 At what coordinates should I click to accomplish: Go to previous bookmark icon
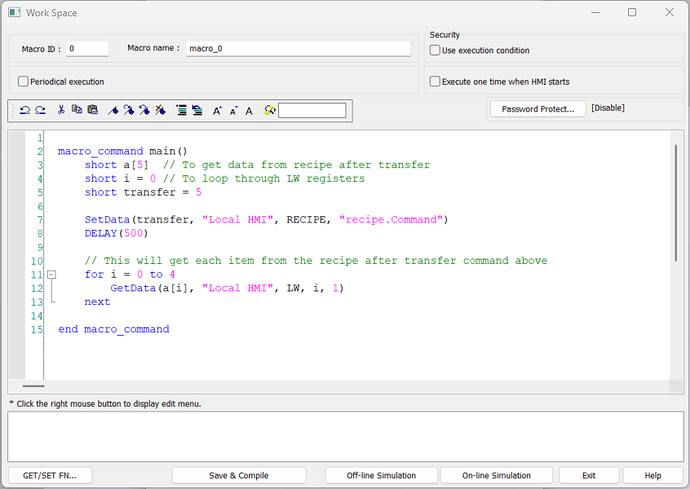point(144,110)
